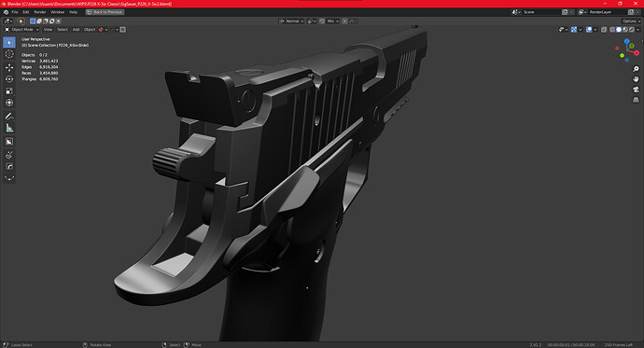Open the Edit menu
The width and height of the screenshot is (644, 348).
(26, 12)
